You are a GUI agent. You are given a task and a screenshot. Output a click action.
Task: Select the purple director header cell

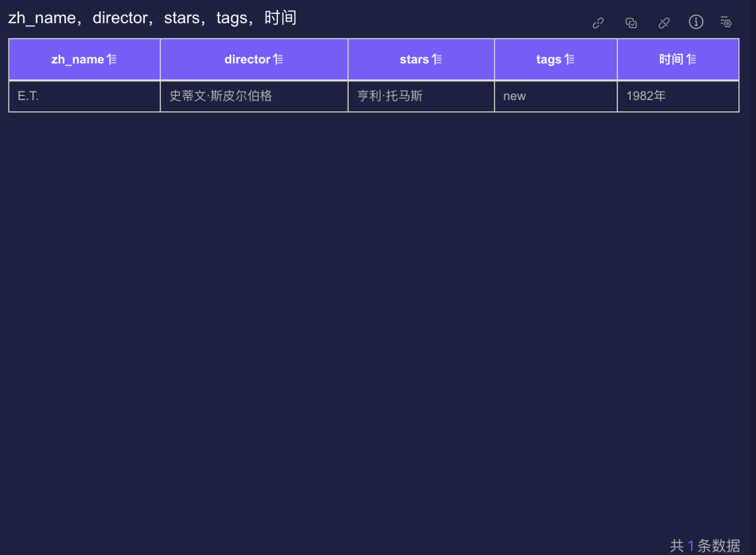coord(253,59)
